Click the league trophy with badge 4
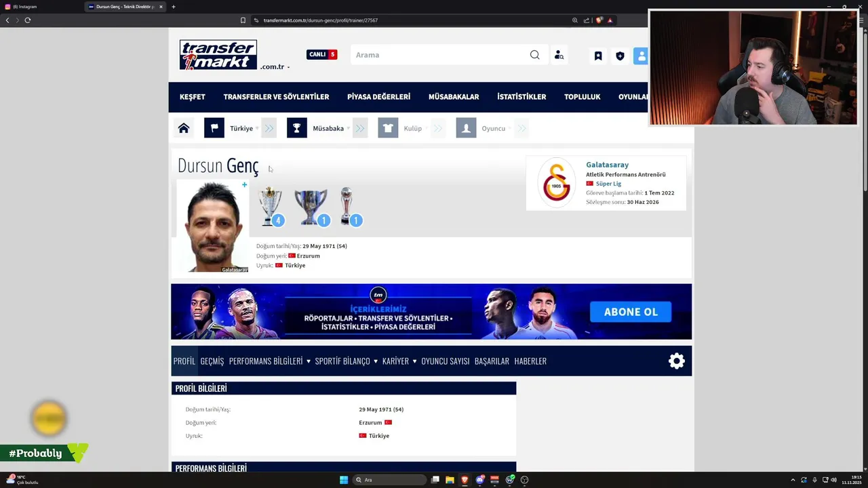Viewport: 868px width, 488px height. [271, 206]
